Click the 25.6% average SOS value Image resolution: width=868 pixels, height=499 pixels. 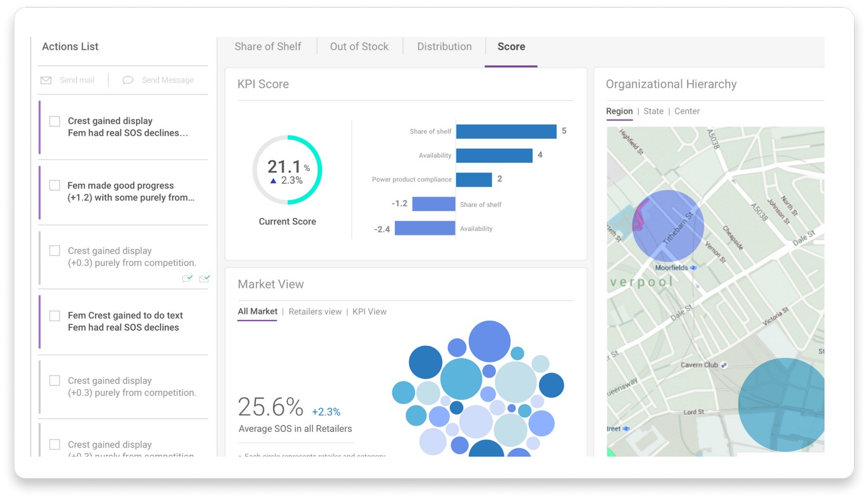click(271, 407)
